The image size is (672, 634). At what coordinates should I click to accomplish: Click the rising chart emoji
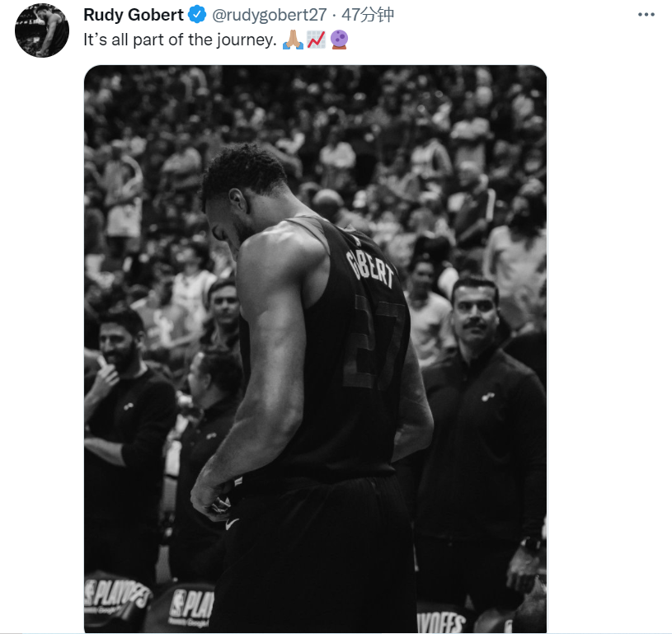point(317,40)
